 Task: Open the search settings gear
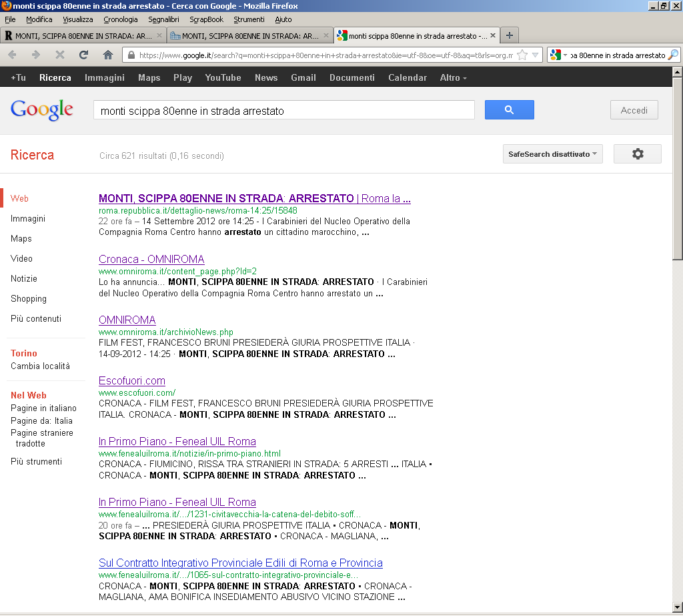tap(638, 154)
